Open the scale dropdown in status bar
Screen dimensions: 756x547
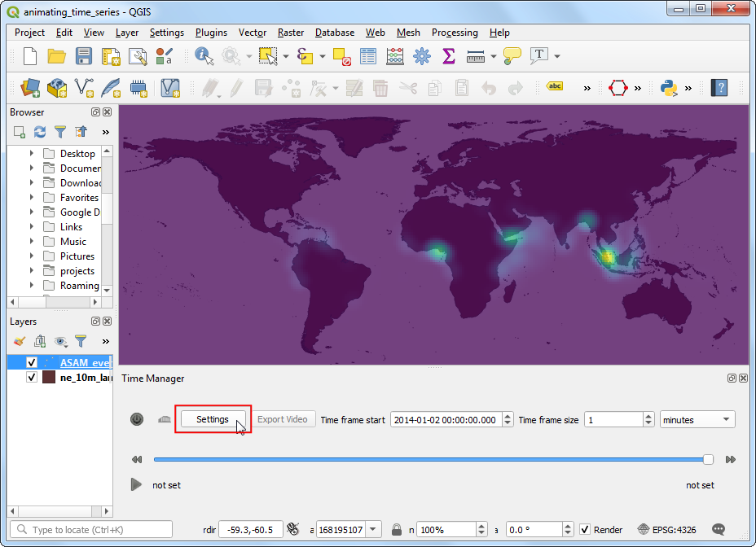click(373, 529)
